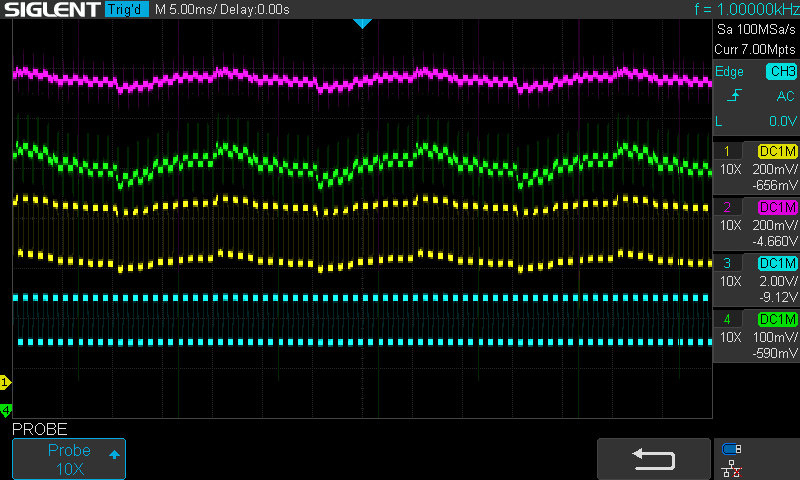Click channel 2 200mV/ scale value
Viewport: 800px width, 480px height.
pos(774,225)
